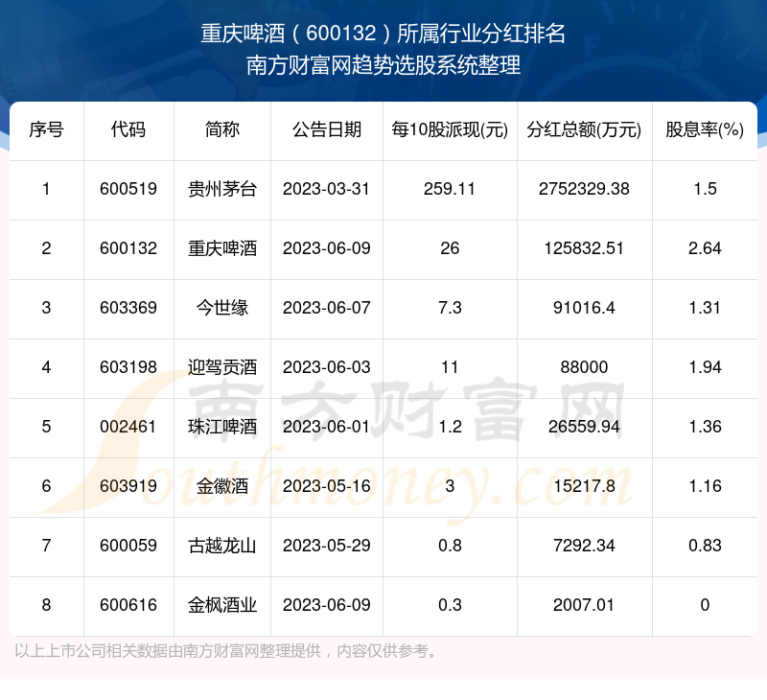Click the value 0.3
Screen dimensions: 767x700
(x=450, y=605)
